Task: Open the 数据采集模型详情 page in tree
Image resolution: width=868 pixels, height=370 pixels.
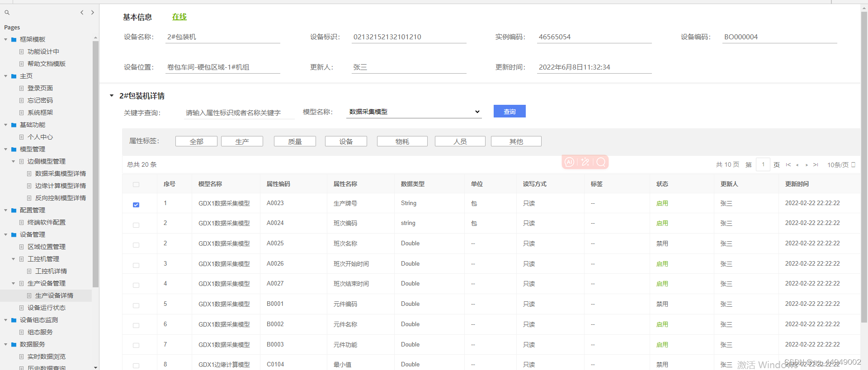Action: pyautogui.click(x=61, y=173)
